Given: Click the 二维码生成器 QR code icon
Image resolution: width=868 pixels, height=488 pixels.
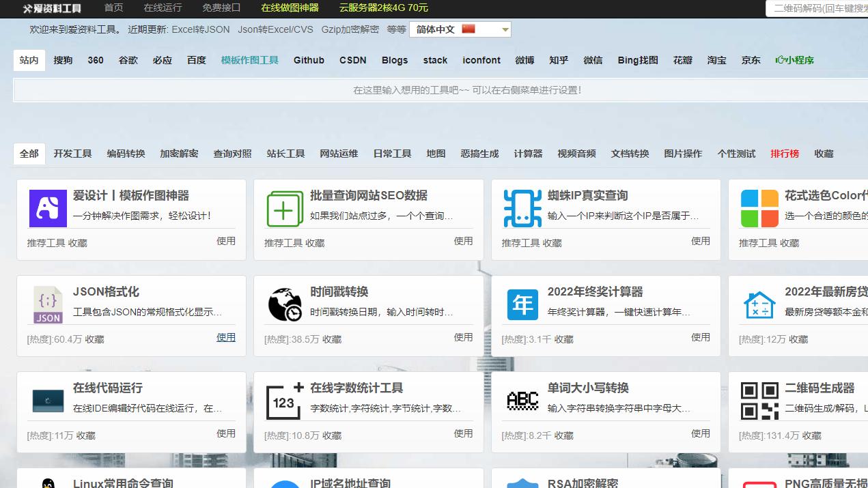Looking at the screenshot, I should point(760,401).
